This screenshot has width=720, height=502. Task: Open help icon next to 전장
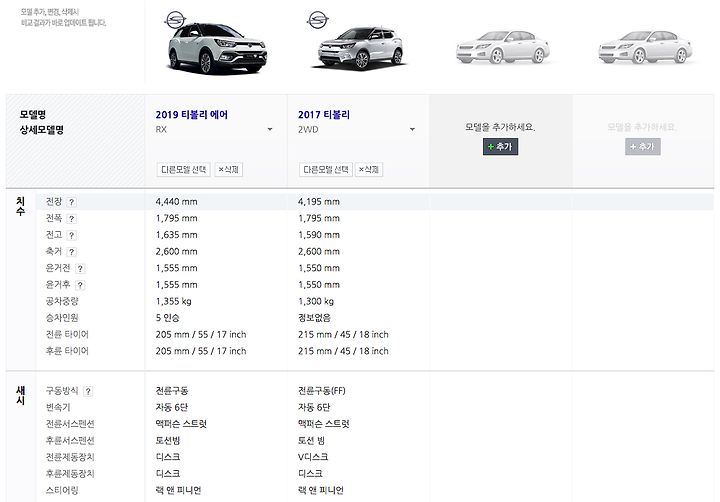71,202
